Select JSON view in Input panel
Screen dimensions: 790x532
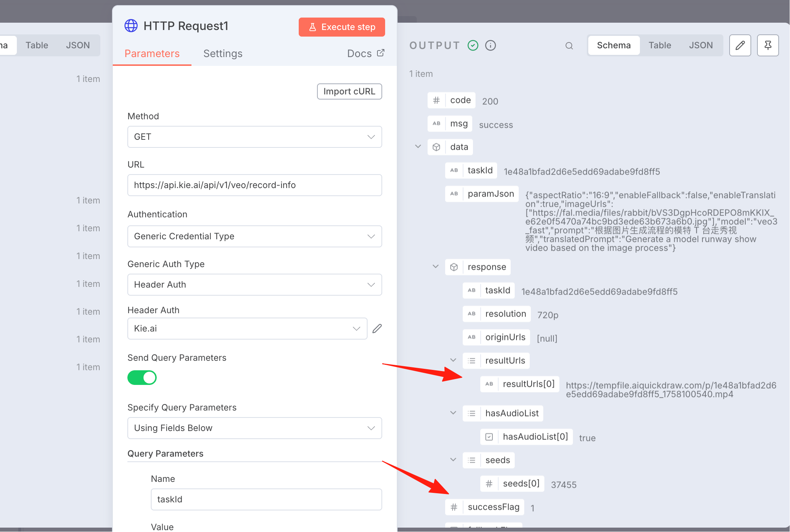[78, 45]
